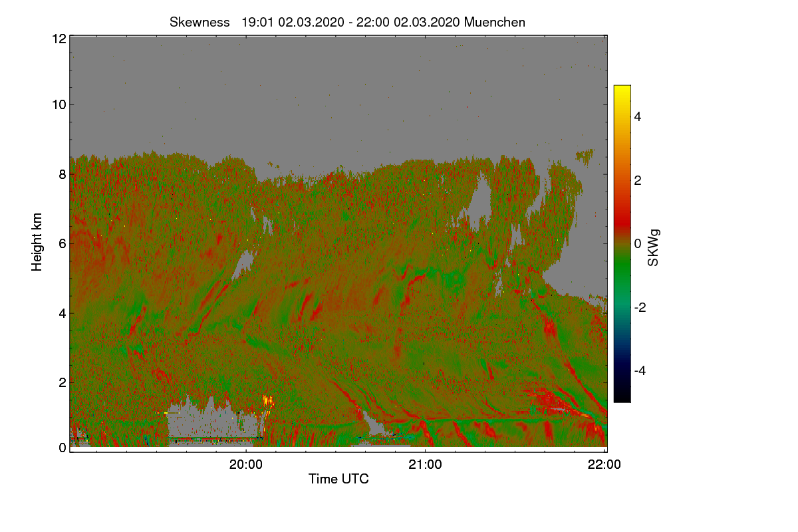Click the 2 km height tick label

coord(63,382)
